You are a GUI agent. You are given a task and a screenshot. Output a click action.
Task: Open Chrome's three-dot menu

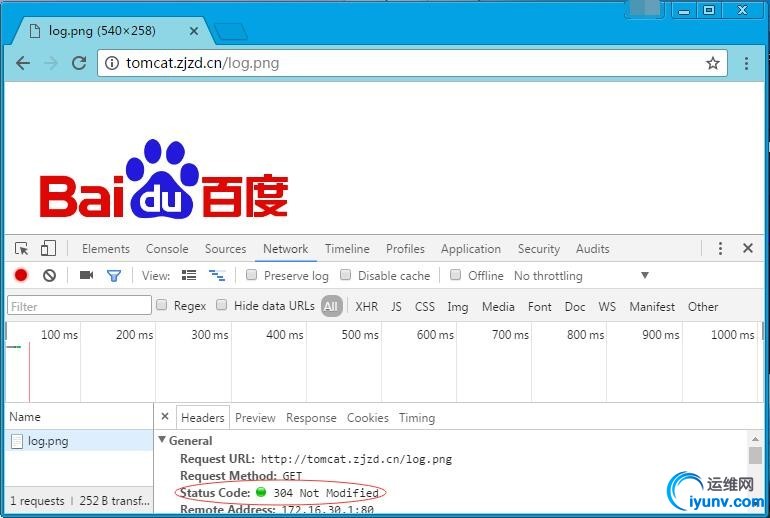coord(746,63)
